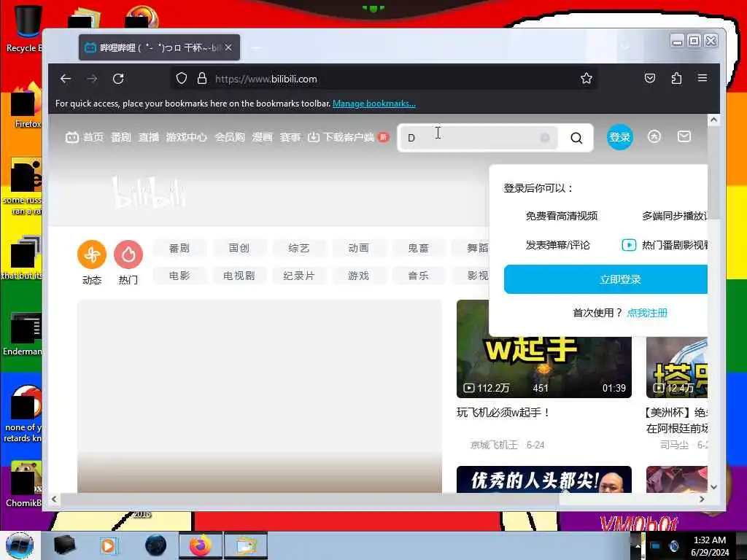Open the Pocket save icon
Viewport: 747px width, 560px height.
tap(650, 78)
